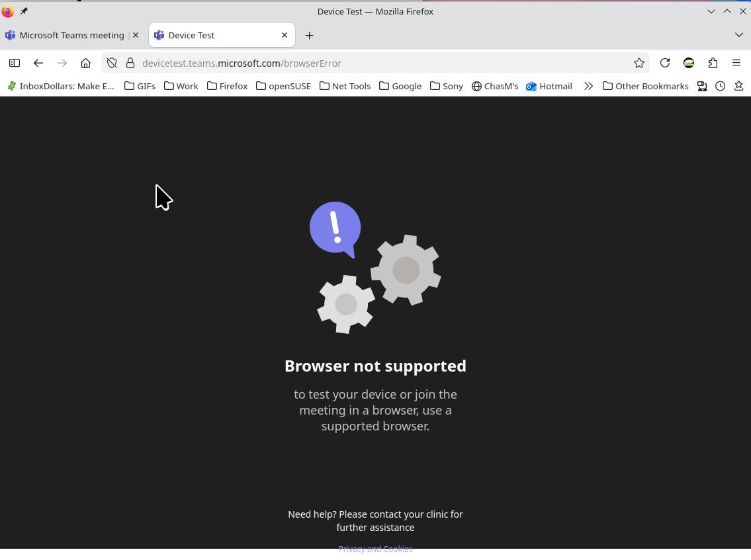Click the Browser not supported heading
Viewport: 751px width, 560px height.
click(376, 366)
